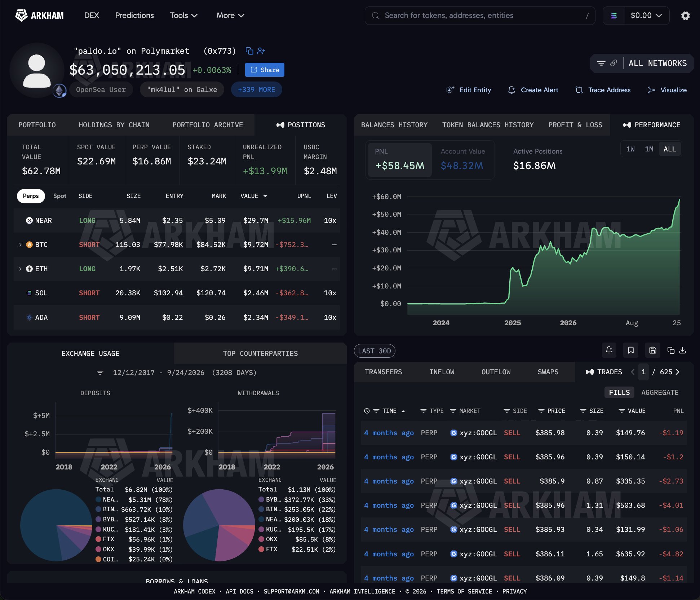Viewport: 700px width, 600px height.
Task: Click the SOL token icon
Action: pyautogui.click(x=29, y=293)
